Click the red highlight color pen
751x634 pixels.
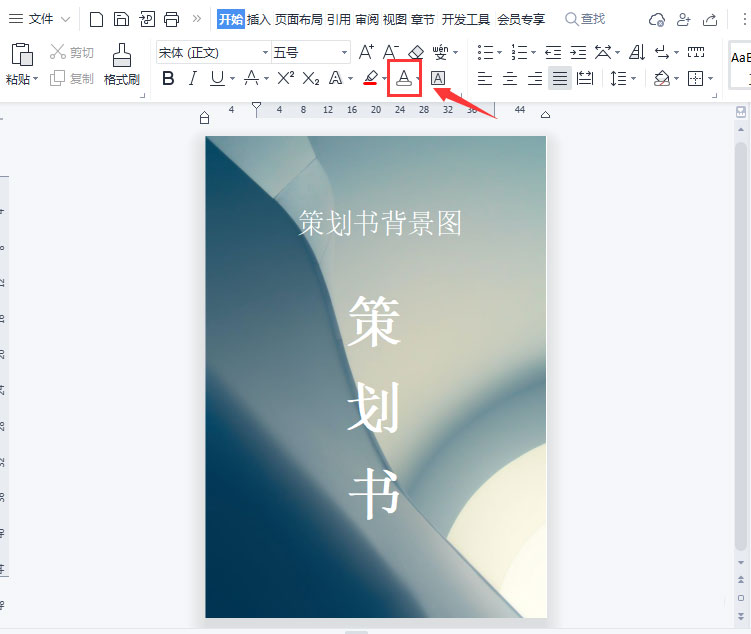click(x=370, y=78)
